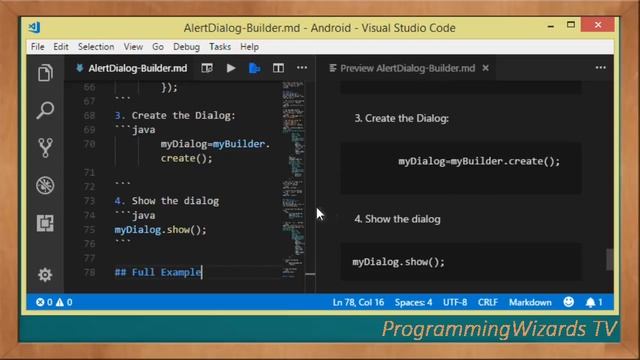
Task: Click the VS Code logo in title bar
Action: point(35,27)
